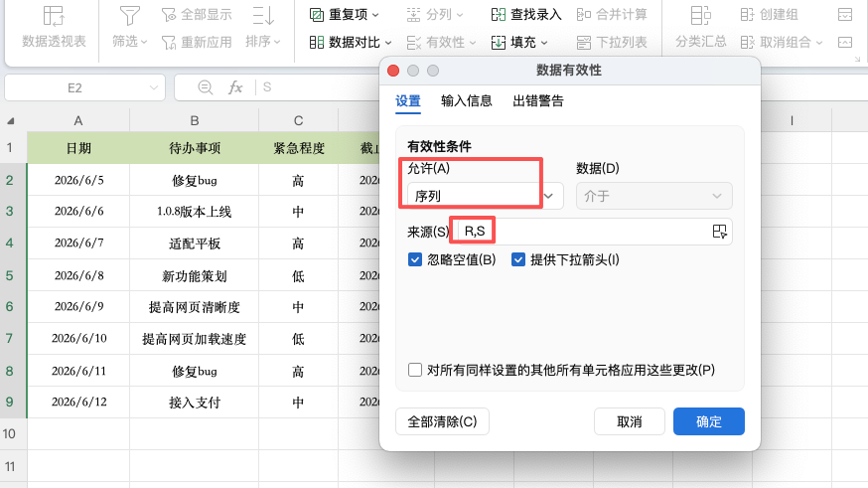This screenshot has height=488, width=868.
Task: Click 查找录入 in the ribbon
Action: click(x=526, y=14)
